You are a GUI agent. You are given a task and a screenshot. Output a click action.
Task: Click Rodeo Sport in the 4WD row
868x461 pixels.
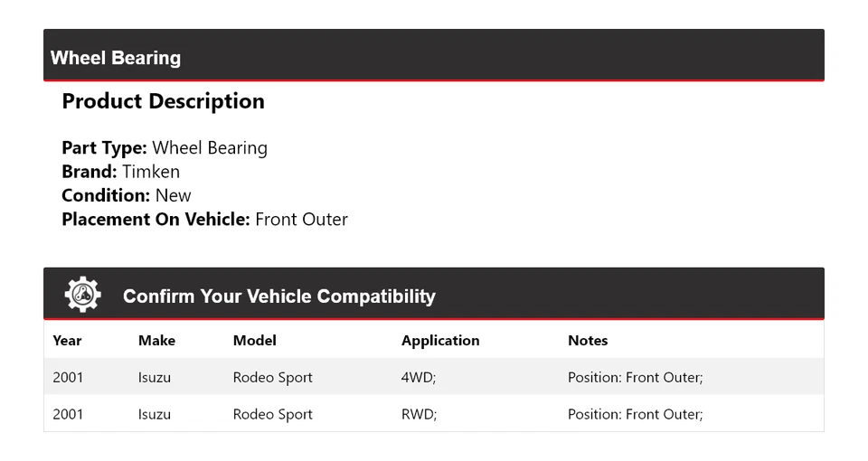272,378
